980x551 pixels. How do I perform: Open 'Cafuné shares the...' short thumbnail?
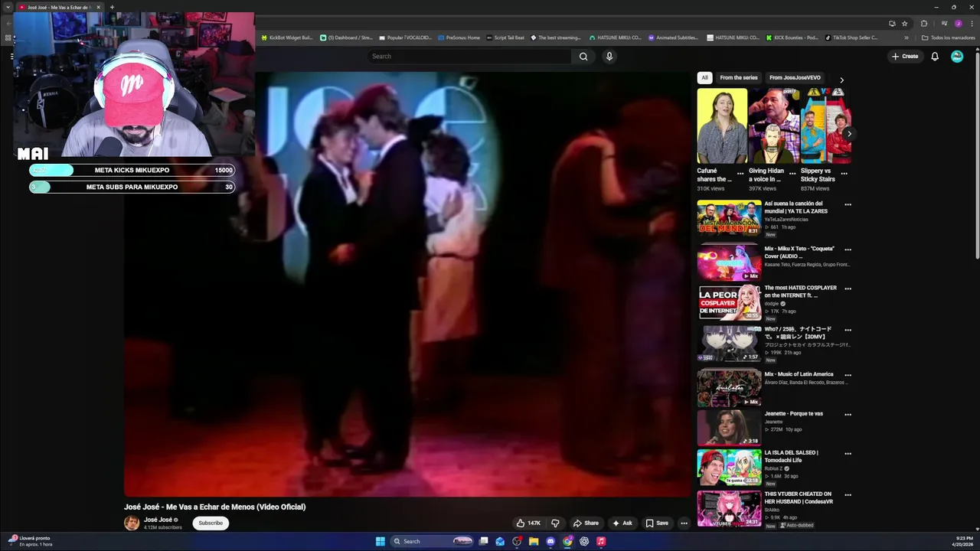pos(722,126)
